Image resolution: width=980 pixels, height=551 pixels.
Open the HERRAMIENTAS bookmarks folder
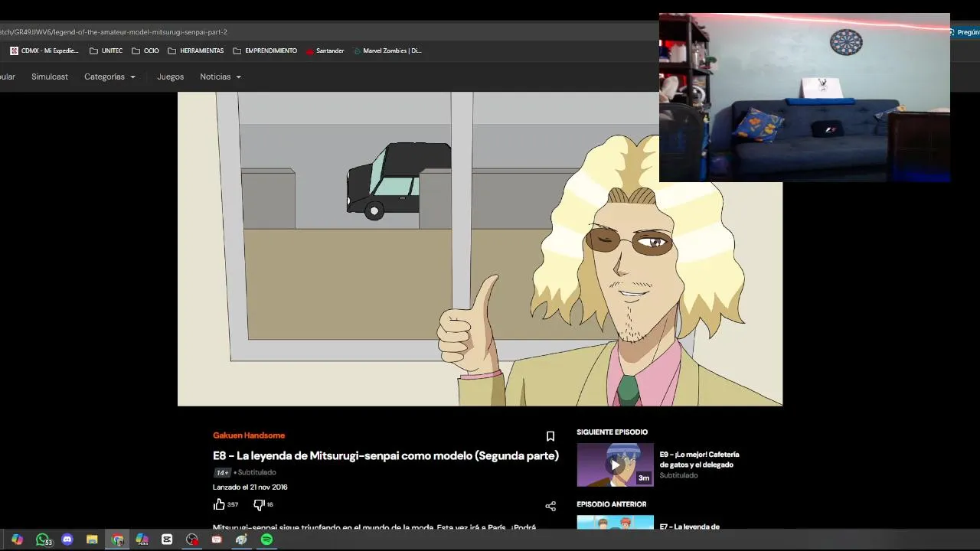196,51
